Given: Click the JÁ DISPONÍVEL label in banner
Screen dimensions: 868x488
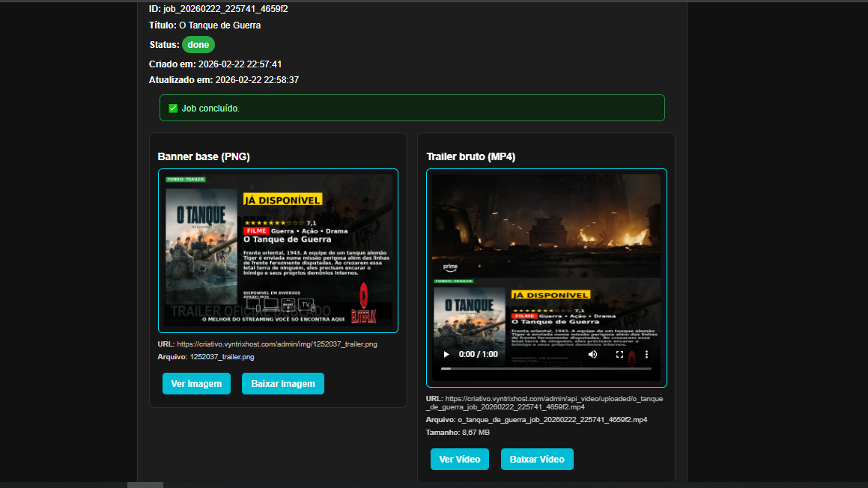Looking at the screenshot, I should click(x=282, y=200).
